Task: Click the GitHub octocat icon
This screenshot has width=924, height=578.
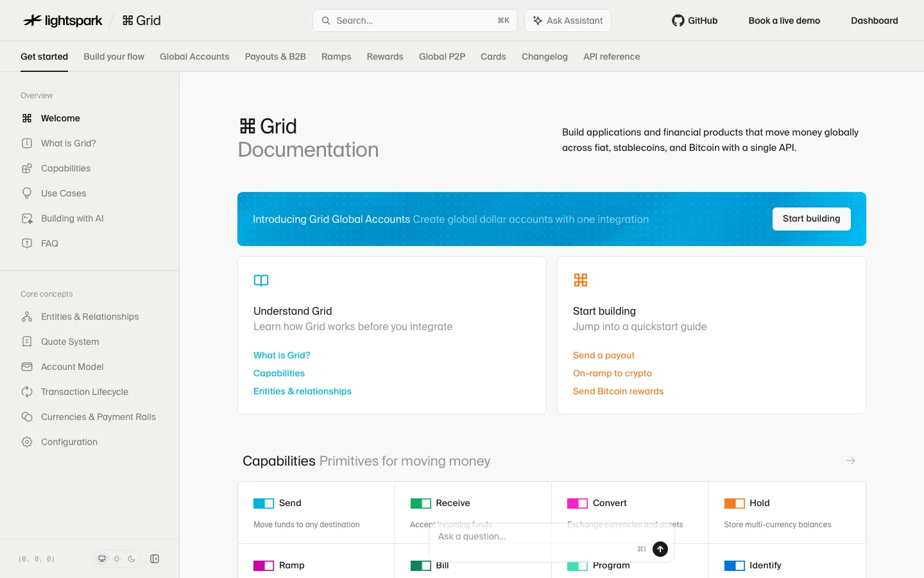Action: coord(678,21)
